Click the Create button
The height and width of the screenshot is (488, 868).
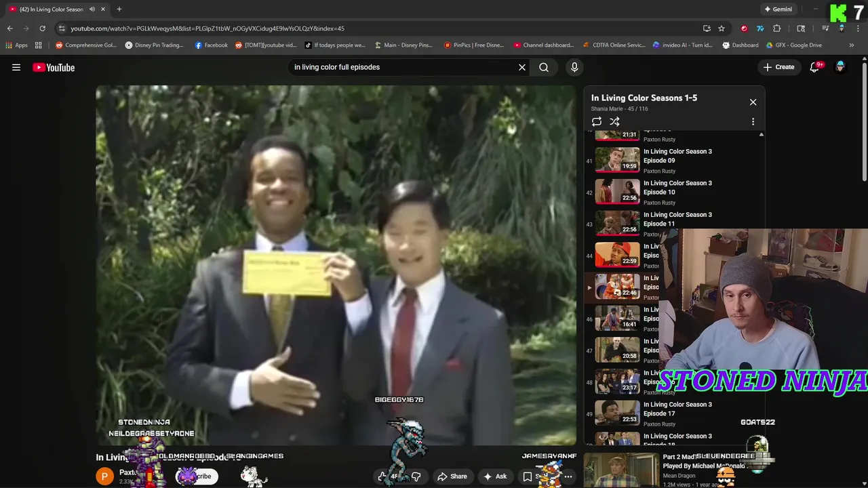(778, 67)
